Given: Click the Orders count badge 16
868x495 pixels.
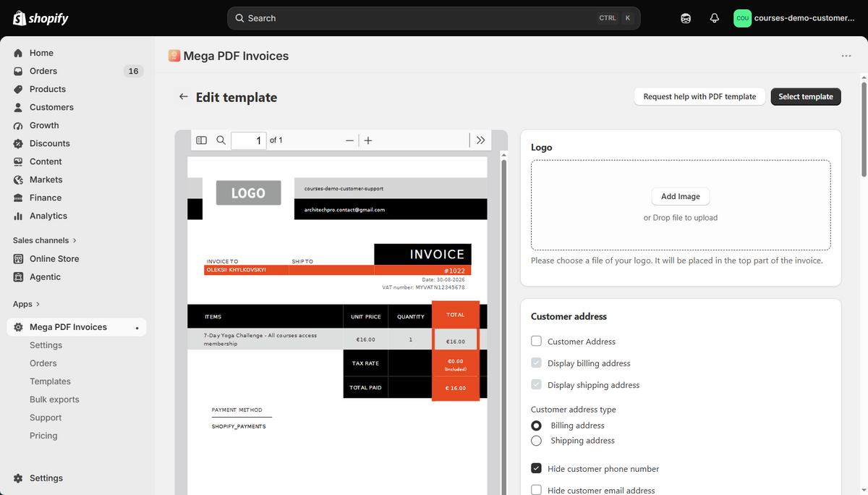Looking at the screenshot, I should [133, 71].
